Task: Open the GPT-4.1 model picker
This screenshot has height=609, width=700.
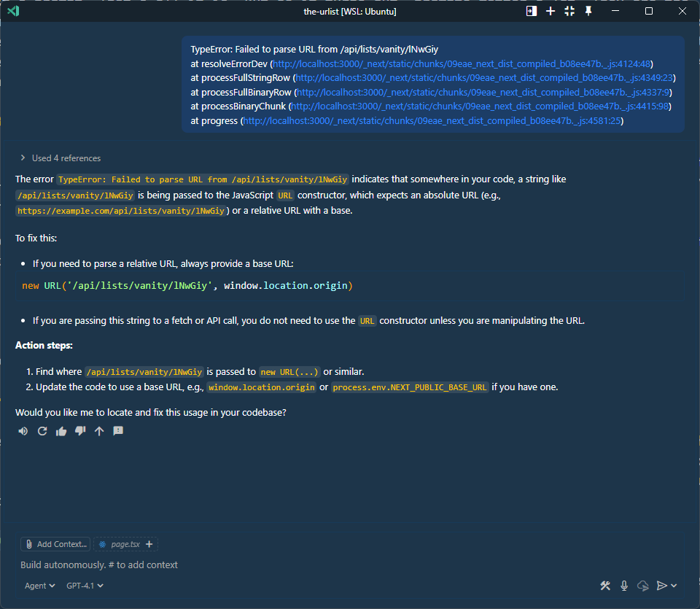Action: [85, 586]
